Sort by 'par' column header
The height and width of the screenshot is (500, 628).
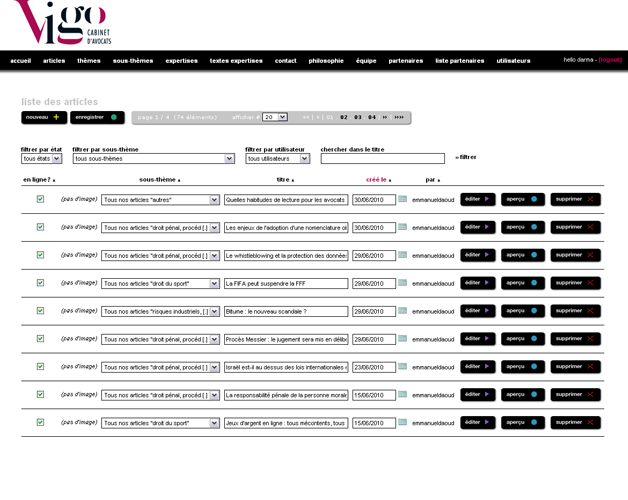[433, 180]
